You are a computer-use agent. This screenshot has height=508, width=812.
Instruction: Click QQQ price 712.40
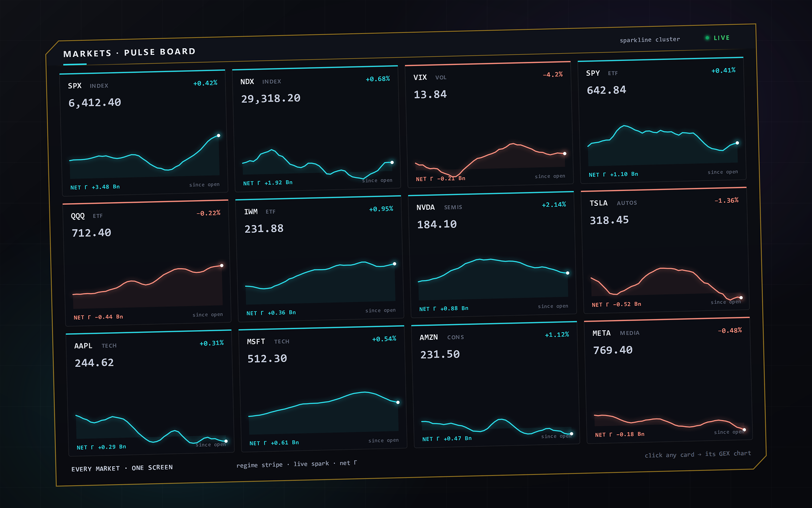click(x=91, y=233)
